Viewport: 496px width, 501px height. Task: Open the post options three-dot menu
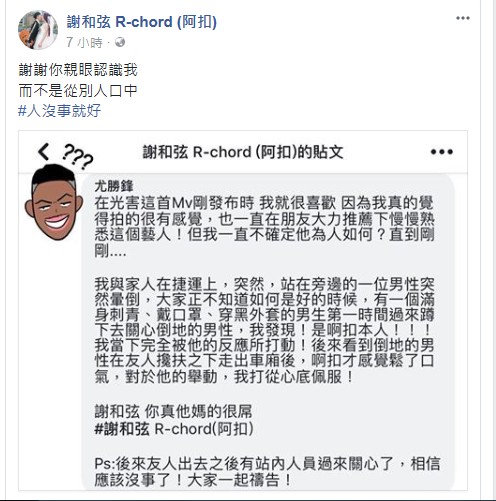pyautogui.click(x=463, y=18)
